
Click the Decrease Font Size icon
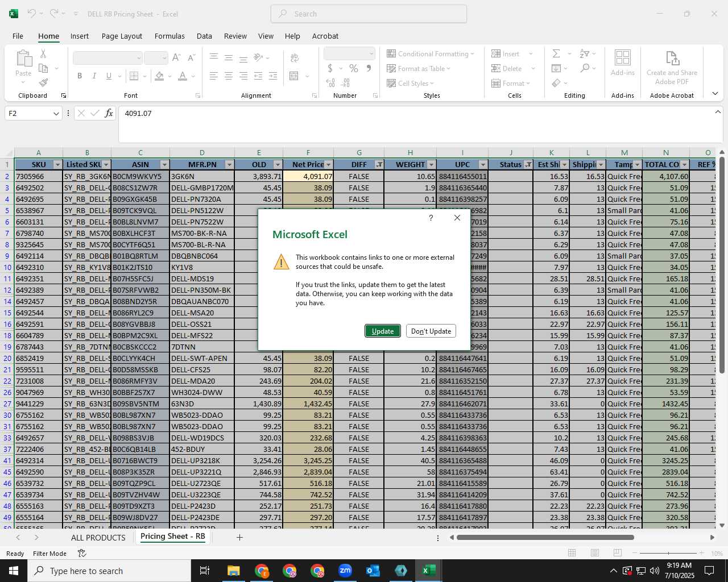point(192,57)
